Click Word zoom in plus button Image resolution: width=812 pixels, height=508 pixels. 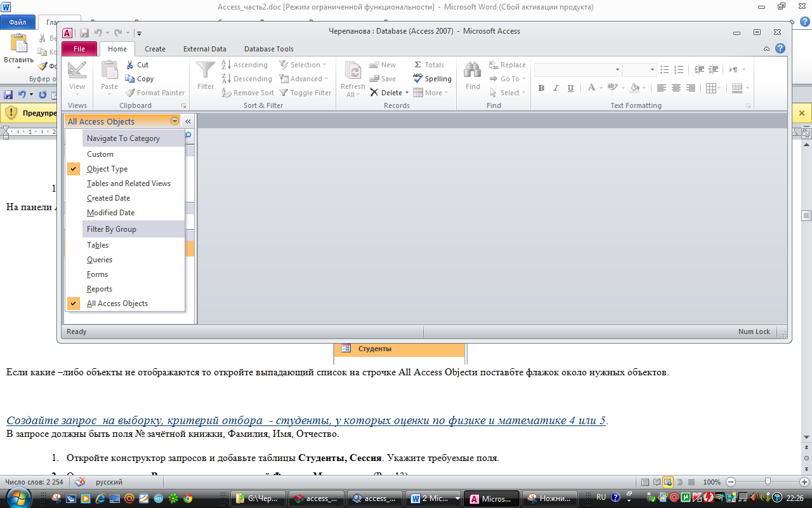pos(806,482)
